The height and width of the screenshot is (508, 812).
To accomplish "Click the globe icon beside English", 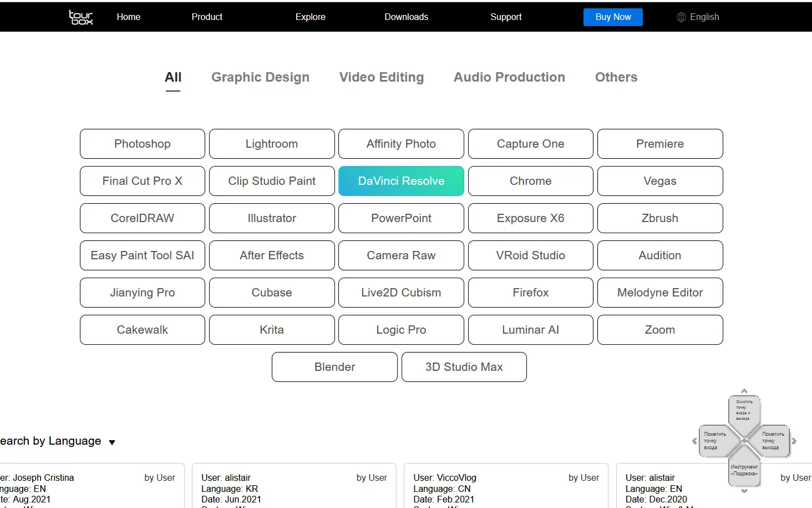I will click(681, 17).
